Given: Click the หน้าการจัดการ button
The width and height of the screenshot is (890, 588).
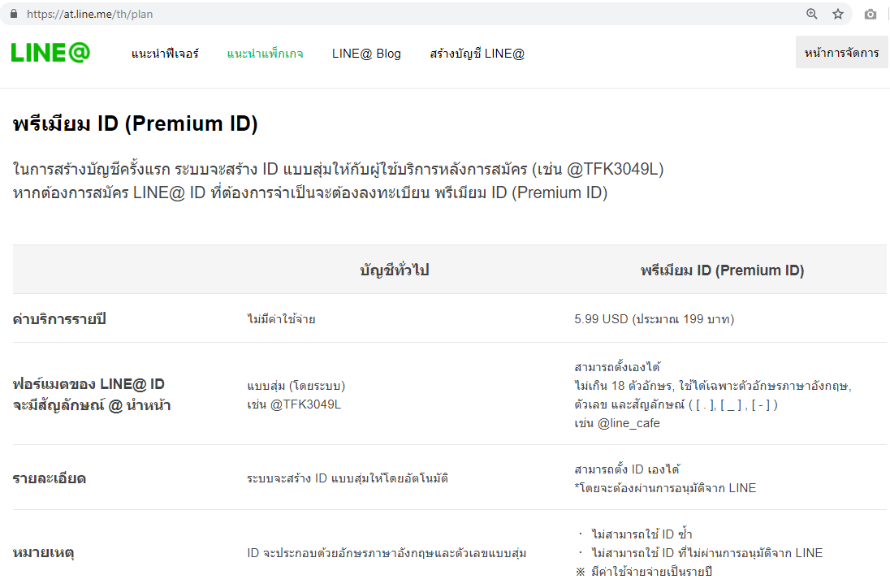Looking at the screenshot, I should (842, 52).
